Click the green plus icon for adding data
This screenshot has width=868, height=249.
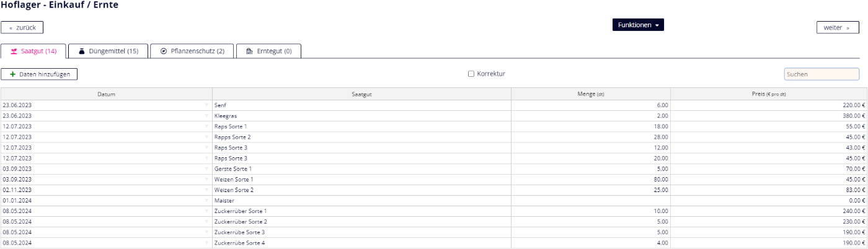pos(12,74)
